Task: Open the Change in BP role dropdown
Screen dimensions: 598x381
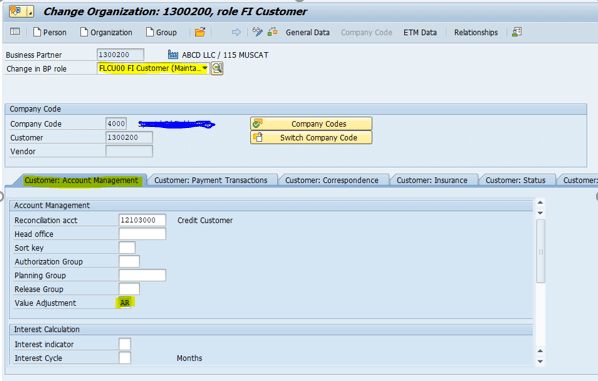Action: click(x=205, y=68)
